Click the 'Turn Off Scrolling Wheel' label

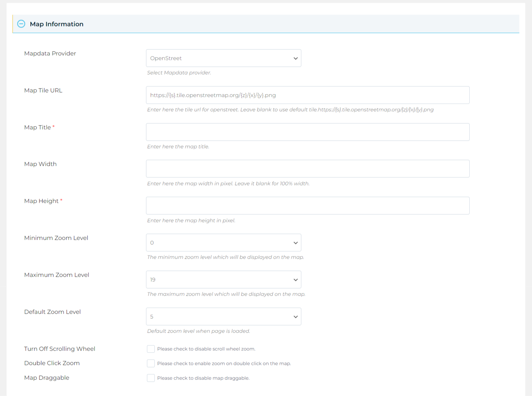(60, 349)
